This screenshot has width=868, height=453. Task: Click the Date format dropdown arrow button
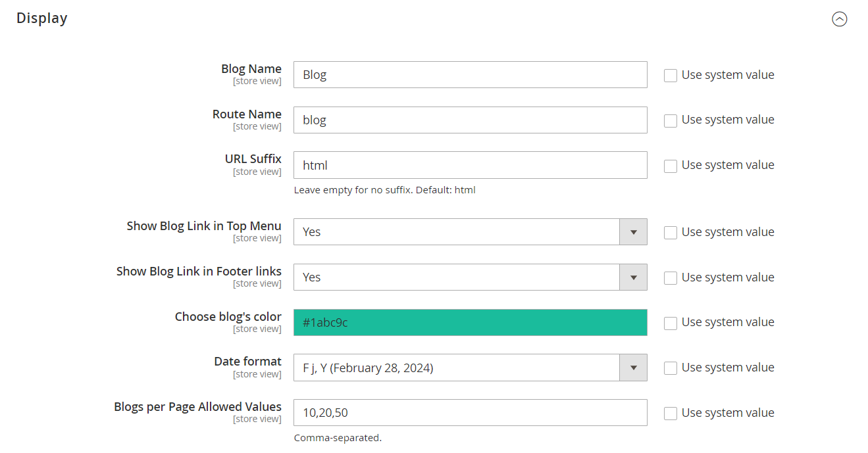[633, 368]
